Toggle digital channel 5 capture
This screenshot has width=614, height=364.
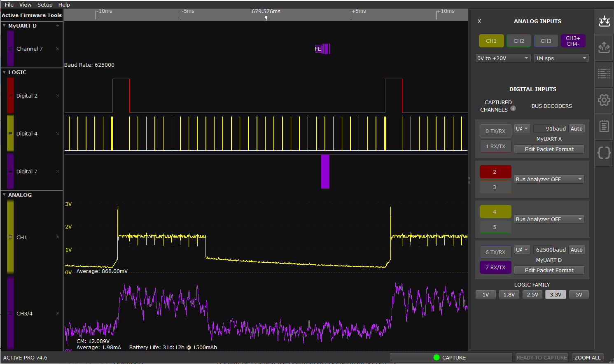[495, 227]
